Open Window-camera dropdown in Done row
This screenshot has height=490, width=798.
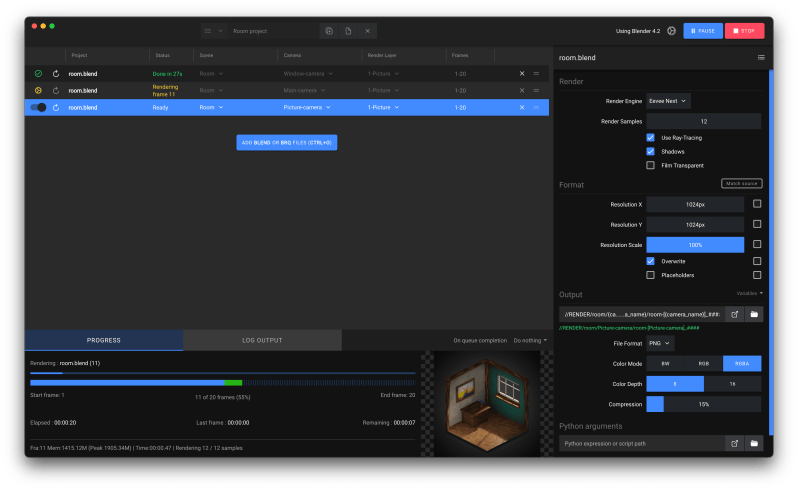click(x=308, y=74)
